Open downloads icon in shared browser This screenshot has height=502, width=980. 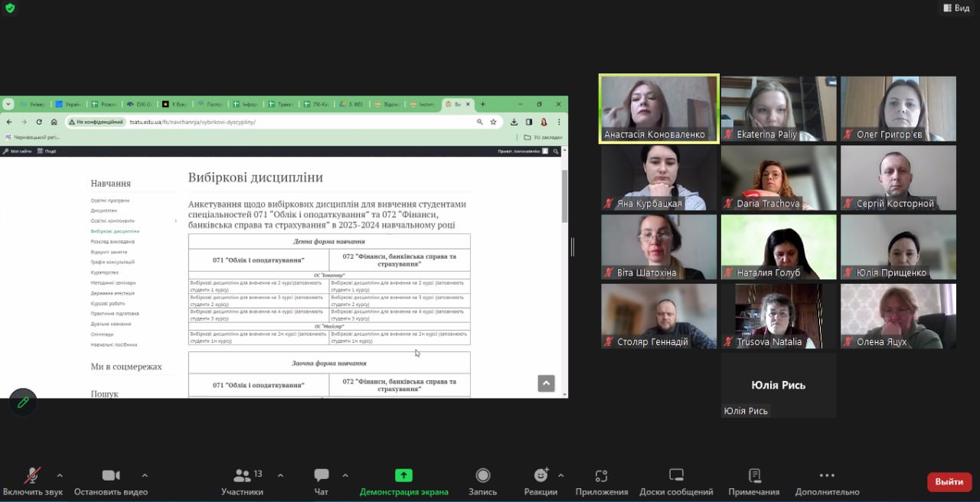coord(514,122)
